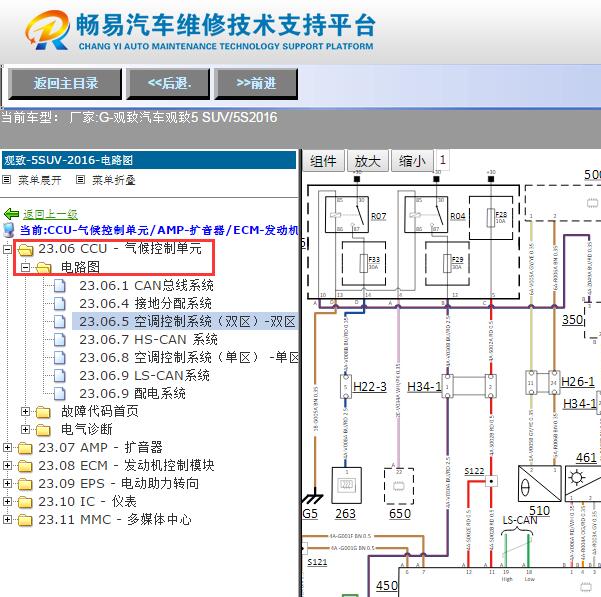
Task: Click page icon beside 23.06.9 LS-CAN系统
Action: (x=59, y=376)
